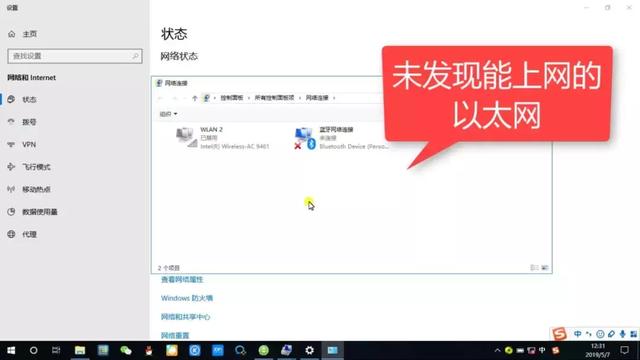This screenshot has height=360, width=640.
Task: Open Sogou toolbox grid icon
Action: tap(633, 334)
